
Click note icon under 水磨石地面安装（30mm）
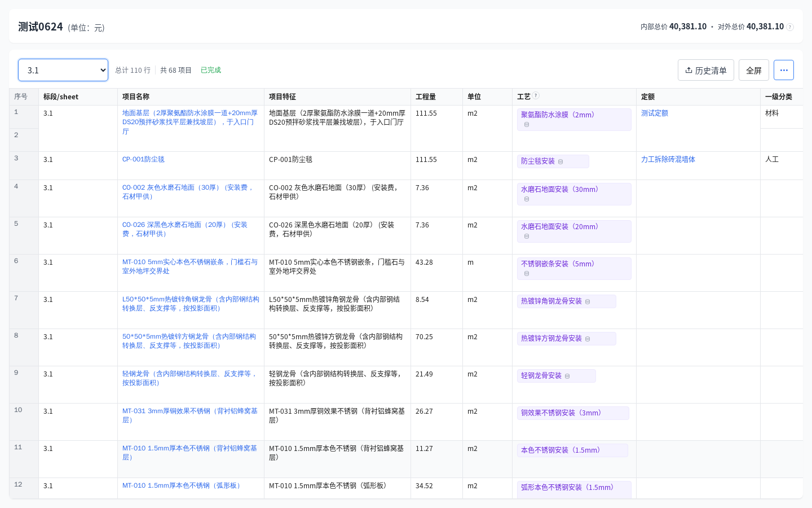click(x=527, y=199)
